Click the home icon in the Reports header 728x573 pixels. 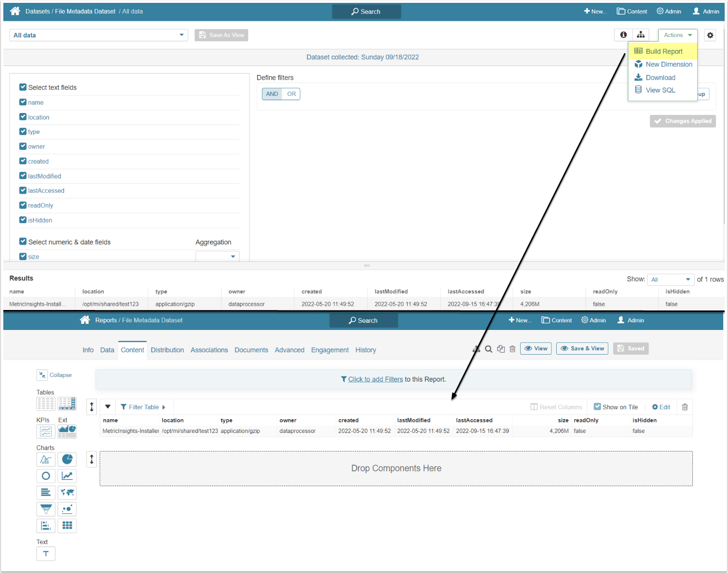(x=85, y=320)
